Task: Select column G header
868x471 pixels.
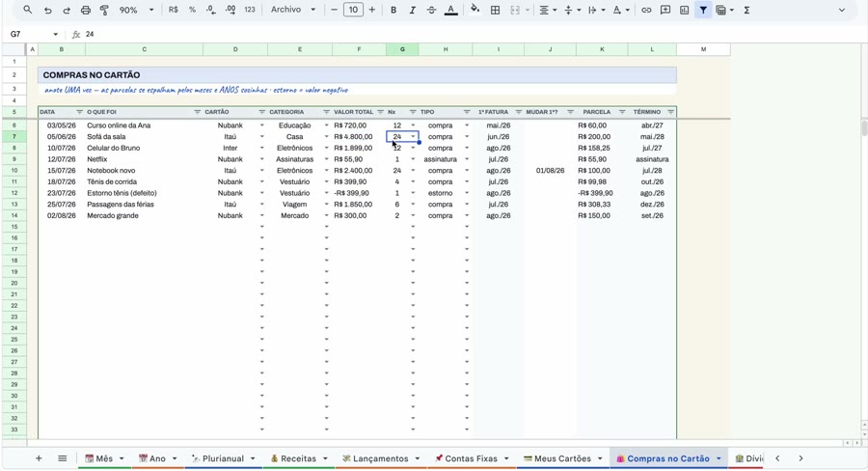Action: (x=402, y=49)
